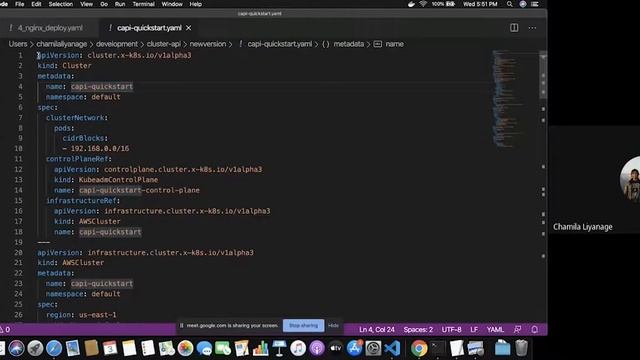Expand the newversion breadcrumb folder
Image resolution: width=640 pixels, height=360 pixels.
click(x=208, y=44)
